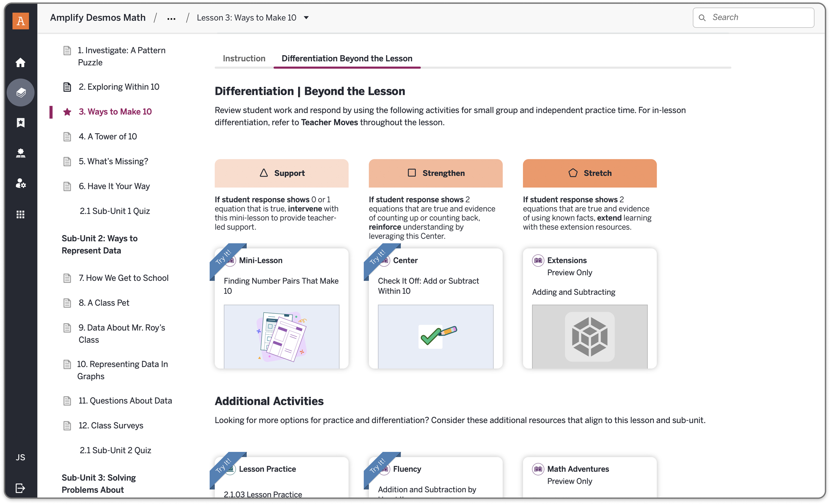
Task: Switch to the Instruction tab
Action: (244, 58)
